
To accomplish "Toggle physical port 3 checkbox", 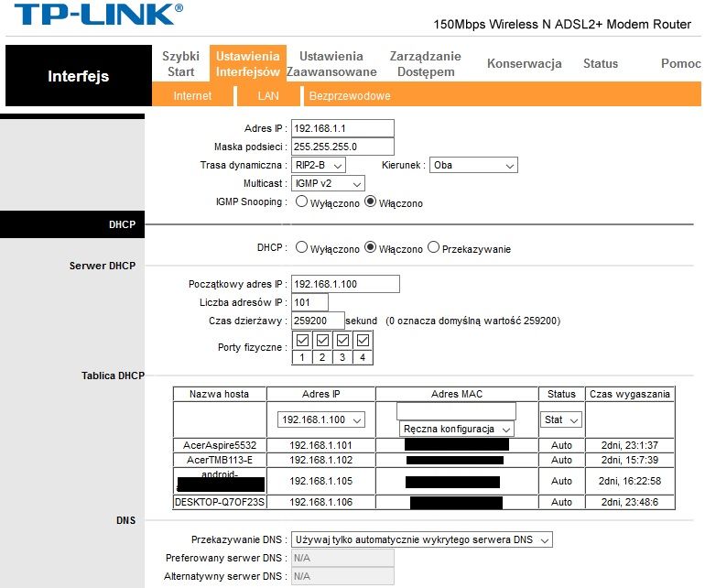I will click(342, 341).
